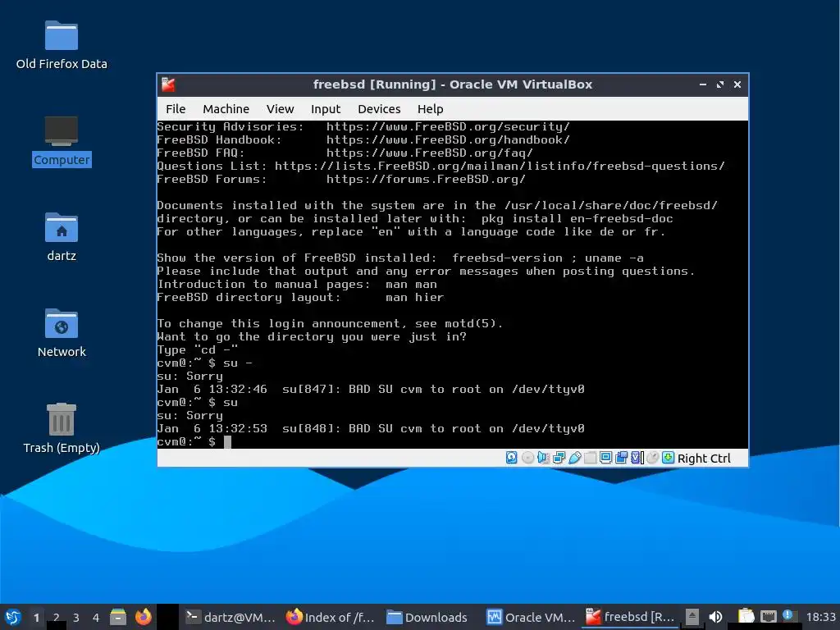Switch to the Index of /f... Firefox window

pyautogui.click(x=331, y=617)
